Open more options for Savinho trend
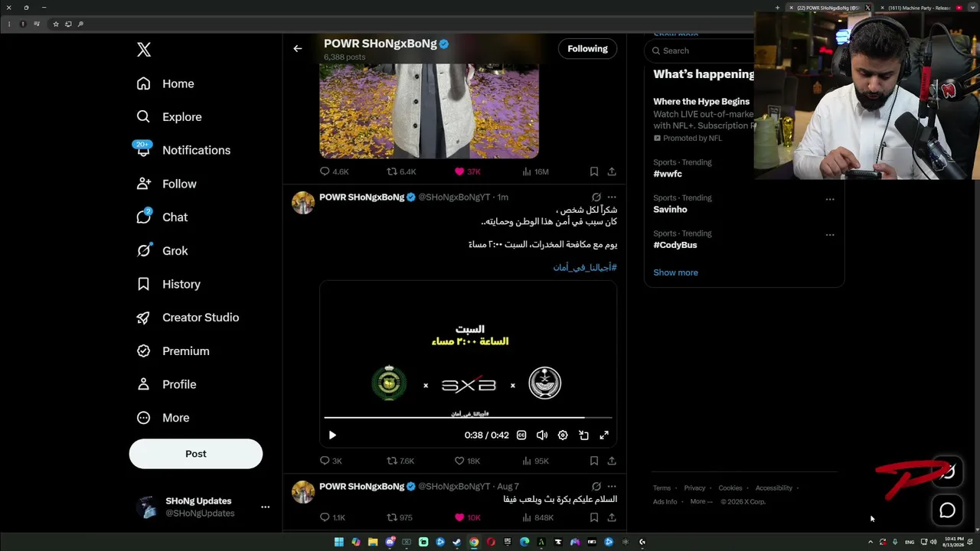Image resolution: width=980 pixels, height=551 pixels. click(x=830, y=199)
